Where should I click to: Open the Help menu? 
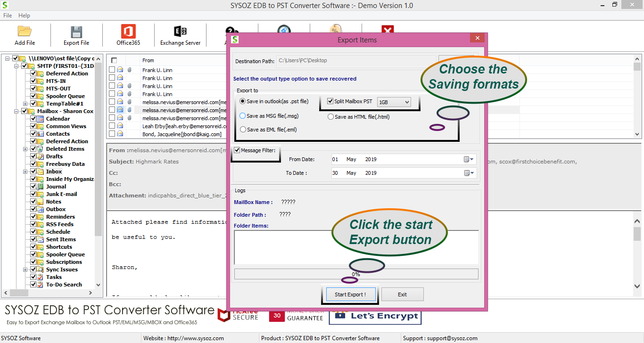[24, 15]
